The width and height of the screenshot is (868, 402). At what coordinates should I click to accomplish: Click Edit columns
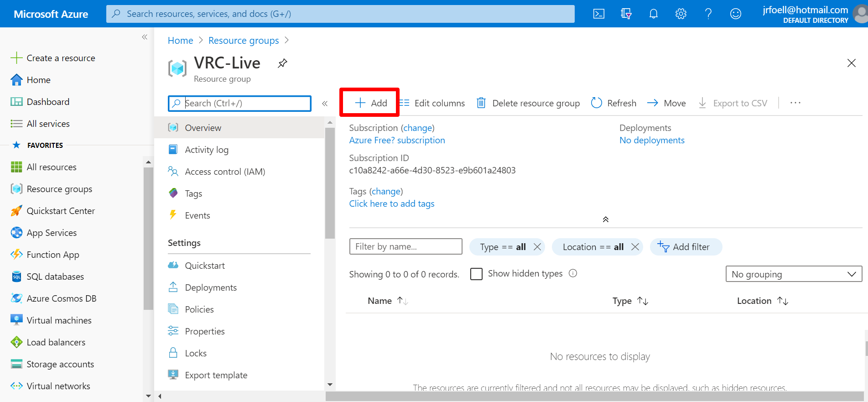(x=432, y=103)
